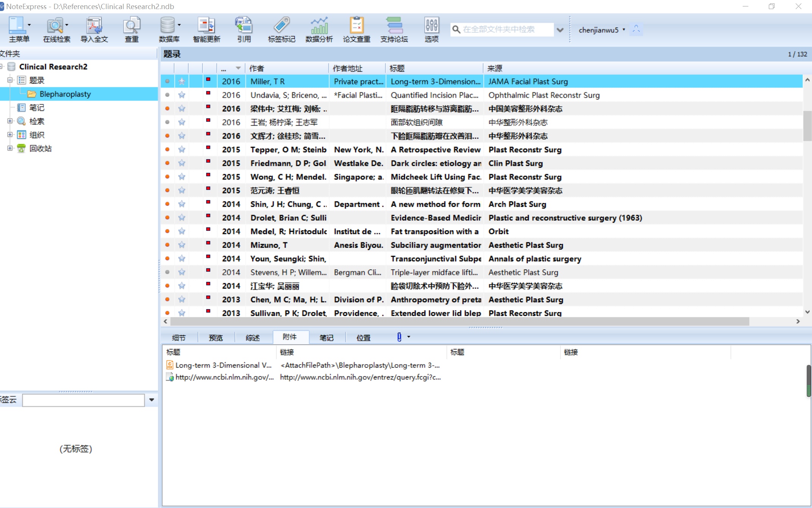Screen dimensions: 812x508
Task: Expand the 组织 tree node
Action: (x=10, y=134)
